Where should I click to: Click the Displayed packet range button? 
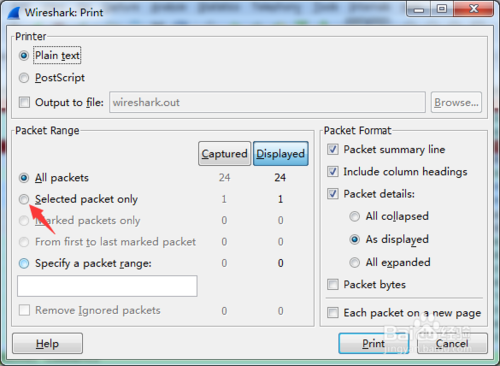coord(281,154)
